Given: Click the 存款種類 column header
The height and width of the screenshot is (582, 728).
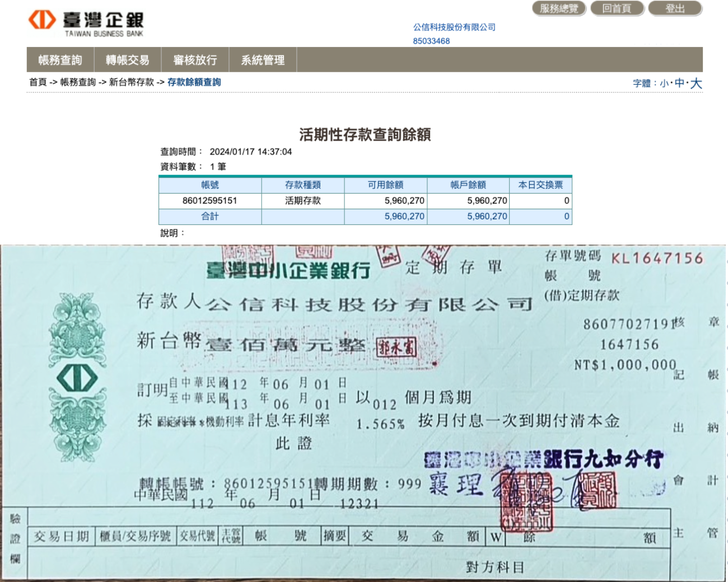Looking at the screenshot, I should pyautogui.click(x=303, y=185).
